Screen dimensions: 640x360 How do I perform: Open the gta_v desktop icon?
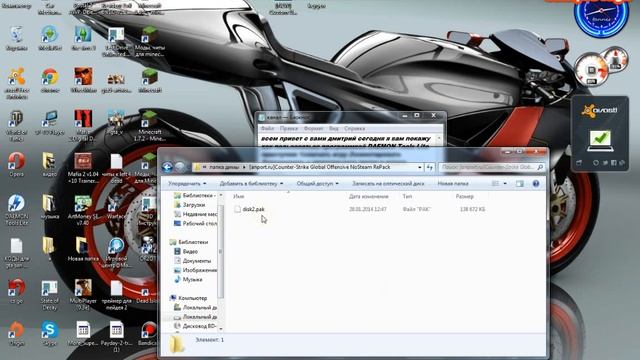[116, 122]
